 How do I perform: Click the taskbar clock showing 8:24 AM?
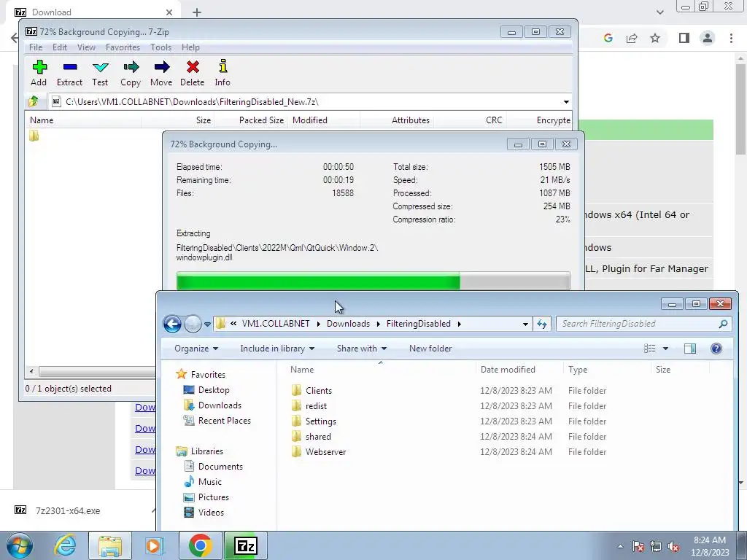(710, 546)
